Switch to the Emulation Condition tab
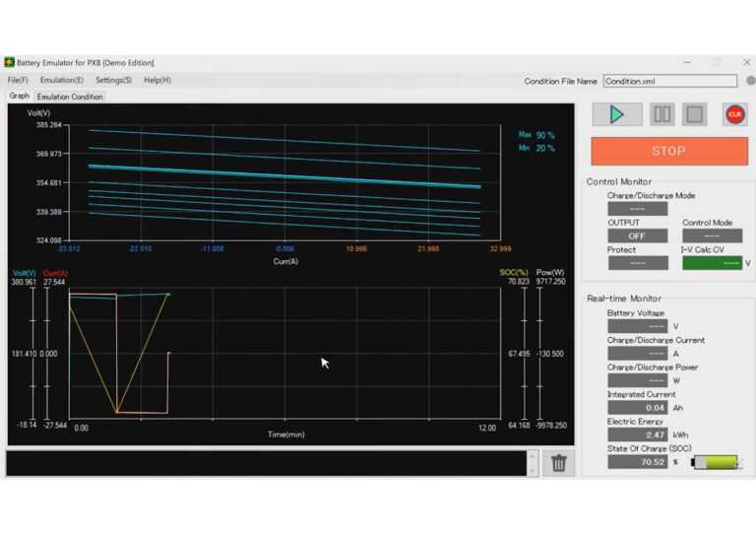Viewport: 756px width, 535px height. pyautogui.click(x=70, y=97)
